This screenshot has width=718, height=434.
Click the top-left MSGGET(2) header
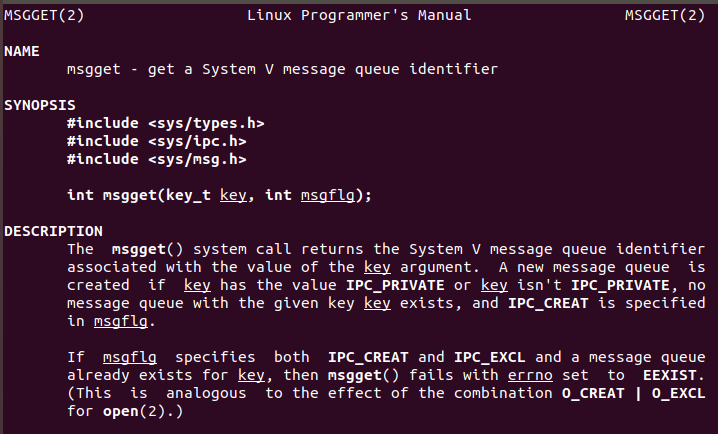coord(44,15)
